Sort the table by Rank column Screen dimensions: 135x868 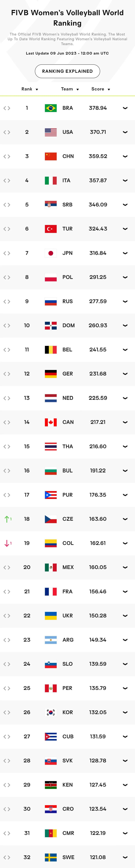point(29,89)
